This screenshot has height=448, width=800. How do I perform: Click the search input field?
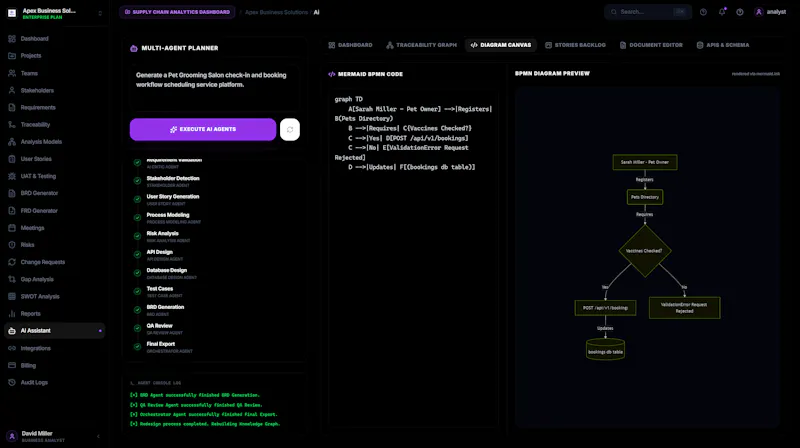coord(647,12)
